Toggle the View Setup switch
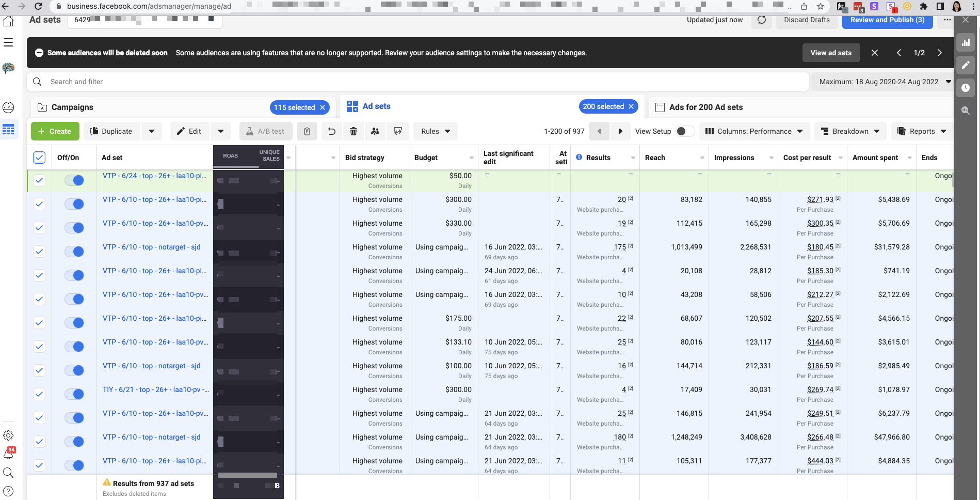This screenshot has width=980, height=500. 685,131
